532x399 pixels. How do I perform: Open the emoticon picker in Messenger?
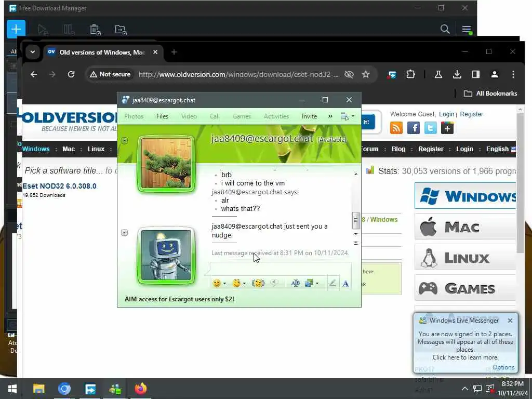point(217,283)
